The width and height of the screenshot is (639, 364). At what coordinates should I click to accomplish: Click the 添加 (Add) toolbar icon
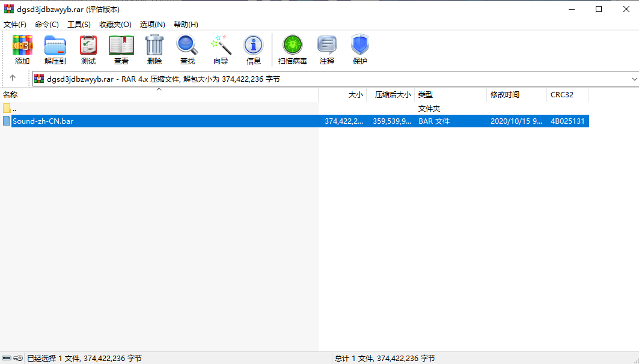click(22, 45)
